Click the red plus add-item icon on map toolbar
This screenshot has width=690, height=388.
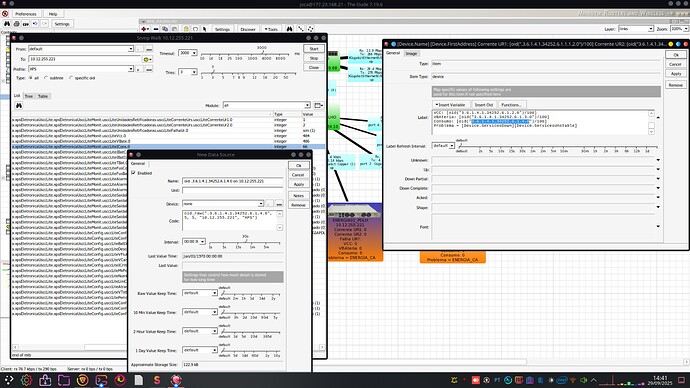[144, 29]
